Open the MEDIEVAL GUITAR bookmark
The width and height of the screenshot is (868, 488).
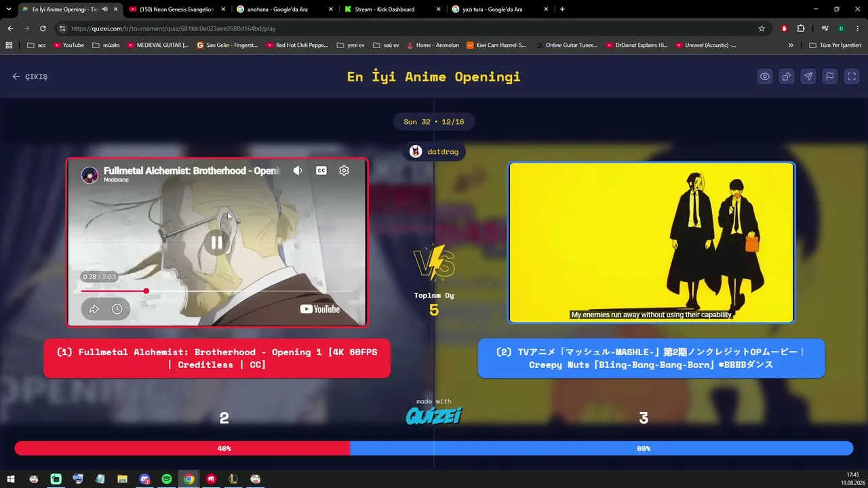[158, 45]
